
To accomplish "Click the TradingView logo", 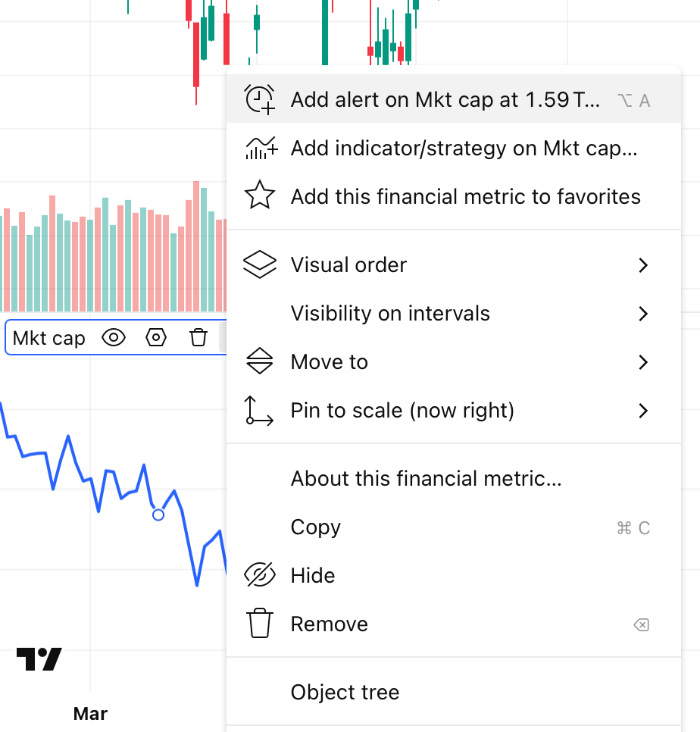I will [x=39, y=659].
